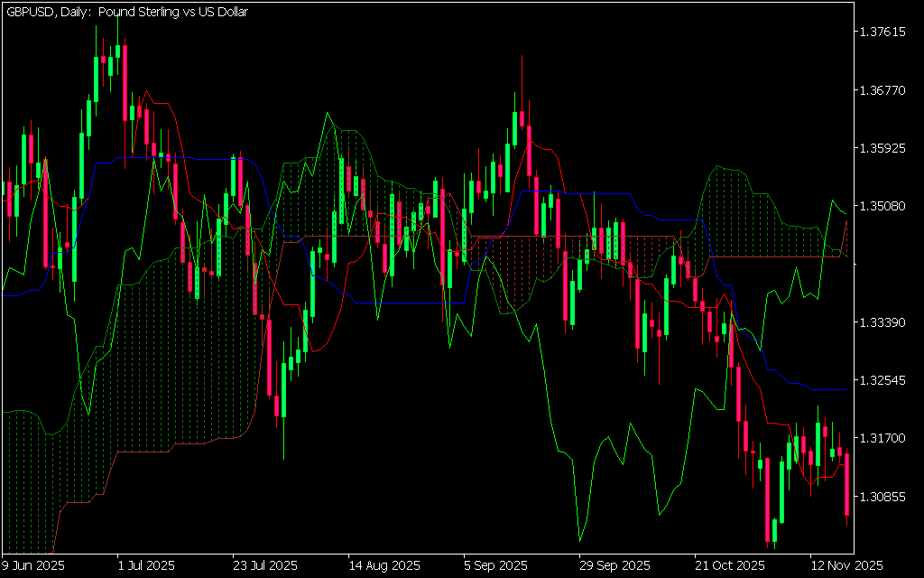The width and height of the screenshot is (924, 578).
Task: Click the 1.35080 price axis label
Action: coord(883,206)
